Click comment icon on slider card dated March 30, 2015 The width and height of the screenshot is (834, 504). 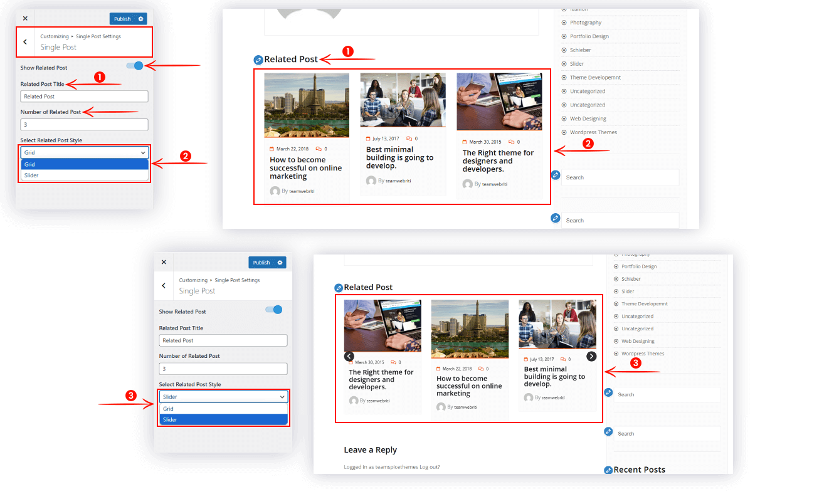pyautogui.click(x=394, y=362)
